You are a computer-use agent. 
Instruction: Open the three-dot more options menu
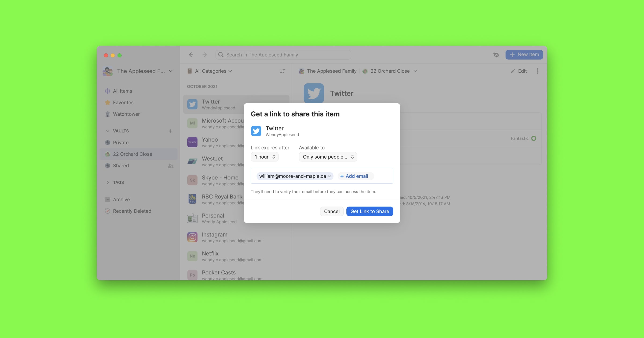(537, 71)
